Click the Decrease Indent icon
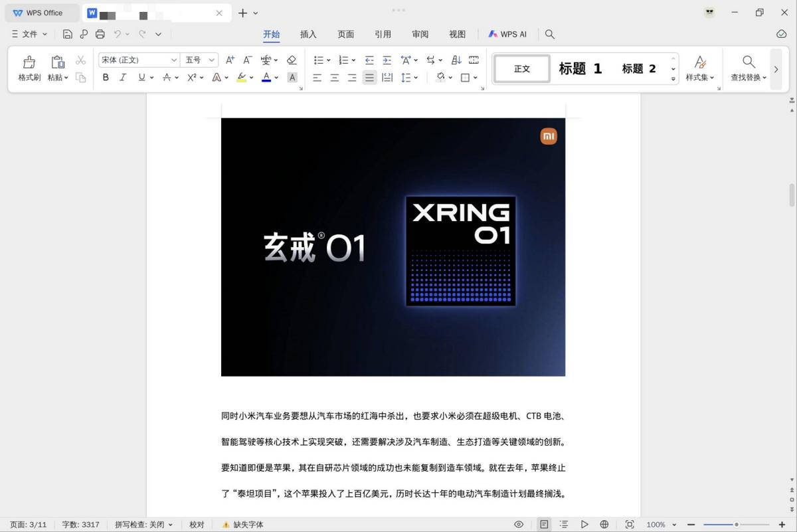Screen dimensions: 797x532 (369, 60)
